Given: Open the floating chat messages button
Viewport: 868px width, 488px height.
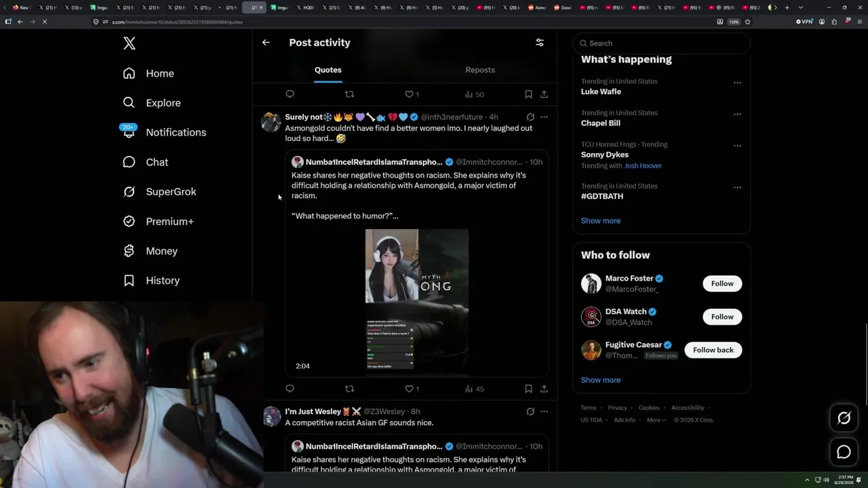Looking at the screenshot, I should [x=844, y=452].
